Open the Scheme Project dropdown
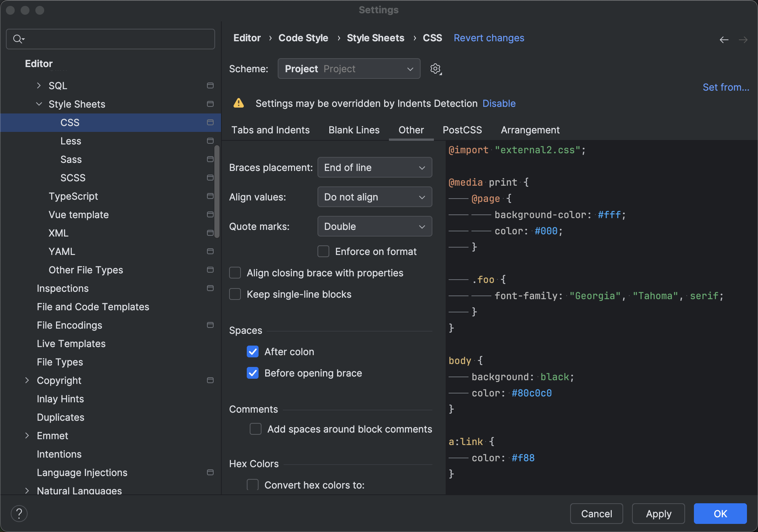Screen dimensions: 758x532 (349, 69)
